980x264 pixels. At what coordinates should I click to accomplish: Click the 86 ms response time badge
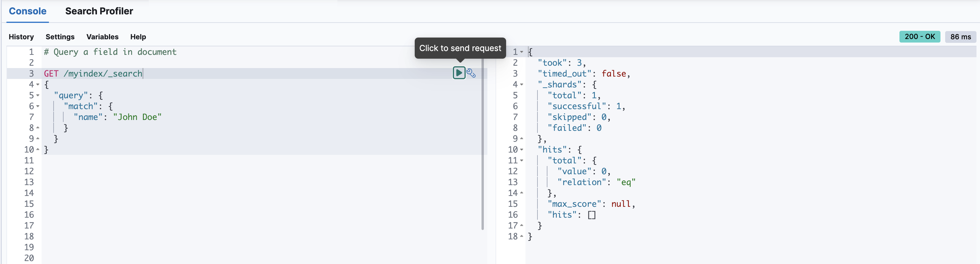tap(961, 37)
